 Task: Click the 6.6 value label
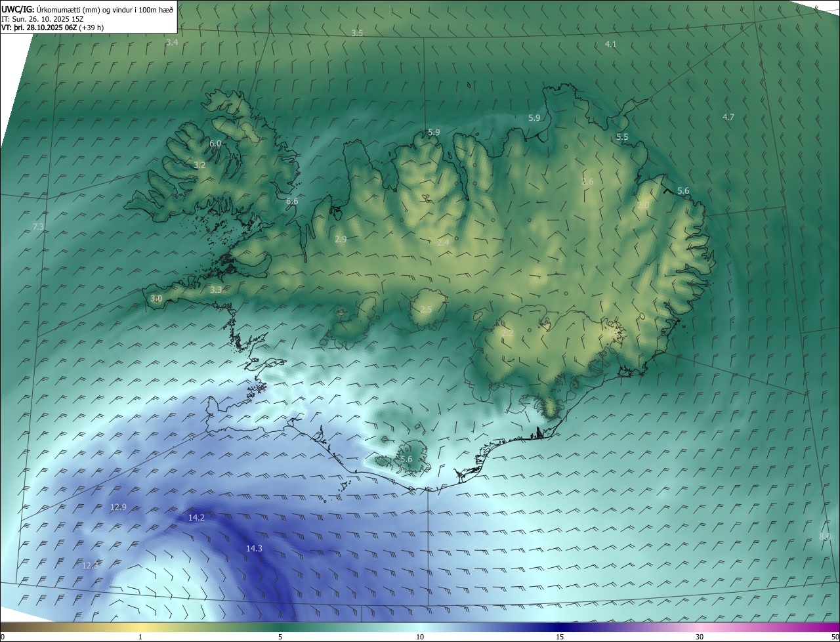click(x=292, y=202)
